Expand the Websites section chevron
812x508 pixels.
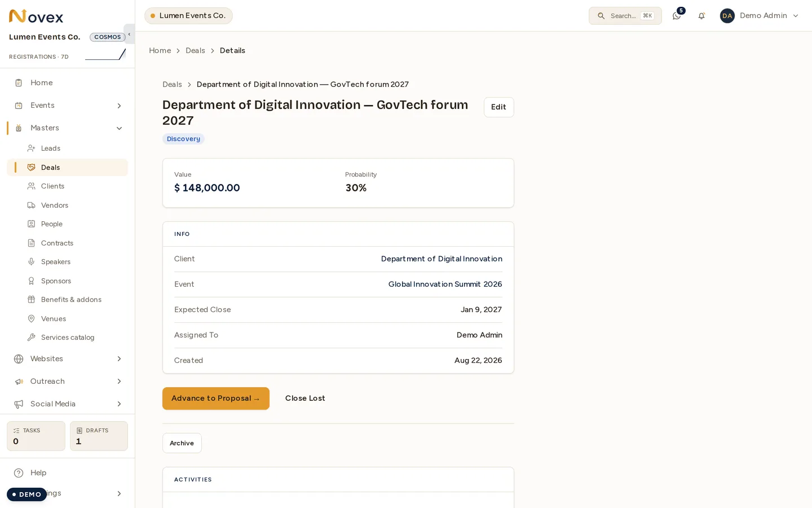(x=119, y=359)
